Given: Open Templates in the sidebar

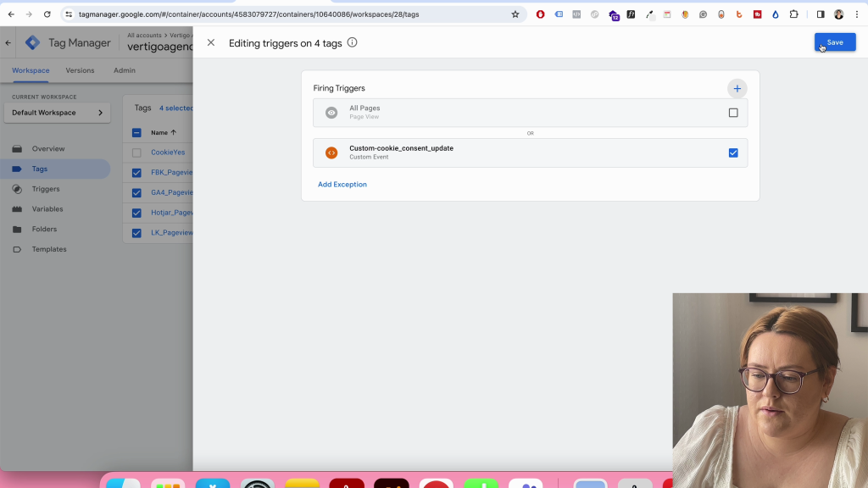Looking at the screenshot, I should [x=49, y=249].
